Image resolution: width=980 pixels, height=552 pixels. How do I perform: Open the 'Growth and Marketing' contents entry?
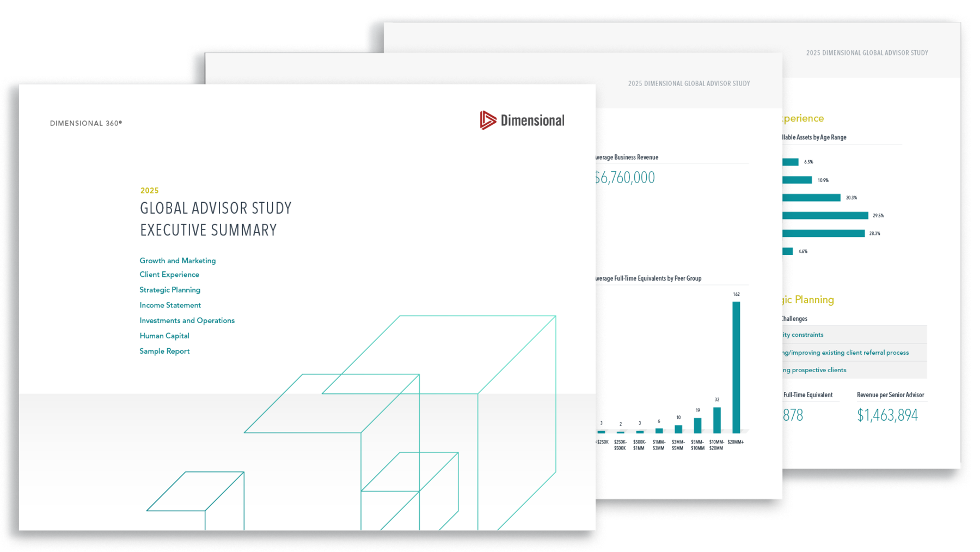(x=177, y=260)
